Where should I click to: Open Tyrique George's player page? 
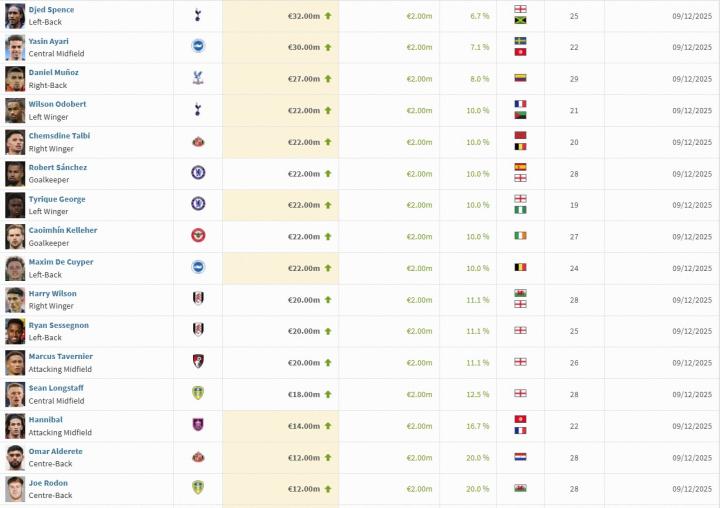[57, 199]
